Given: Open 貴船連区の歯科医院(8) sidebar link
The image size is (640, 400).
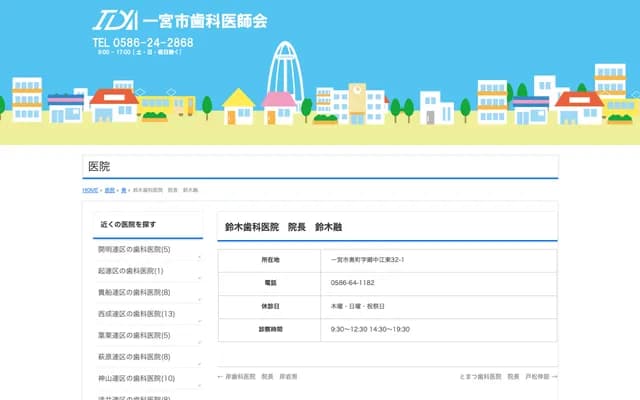Looking at the screenshot, I should 134,292.
